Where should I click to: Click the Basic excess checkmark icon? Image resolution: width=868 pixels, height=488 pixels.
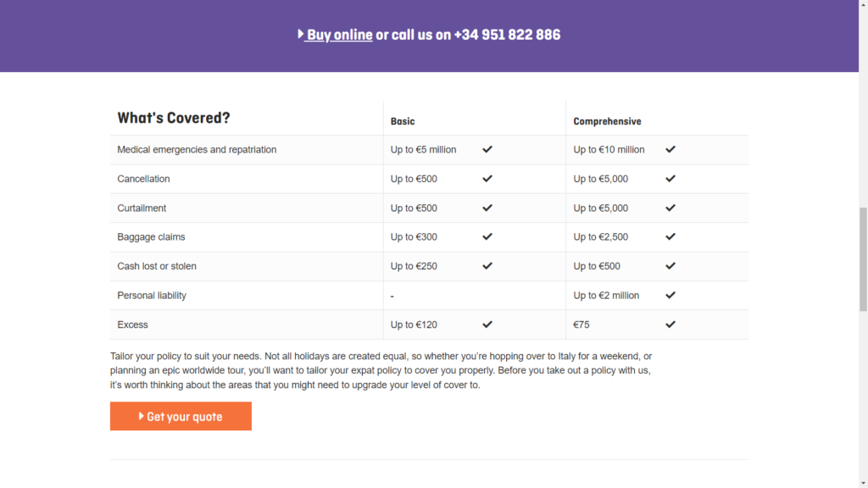[x=487, y=324]
